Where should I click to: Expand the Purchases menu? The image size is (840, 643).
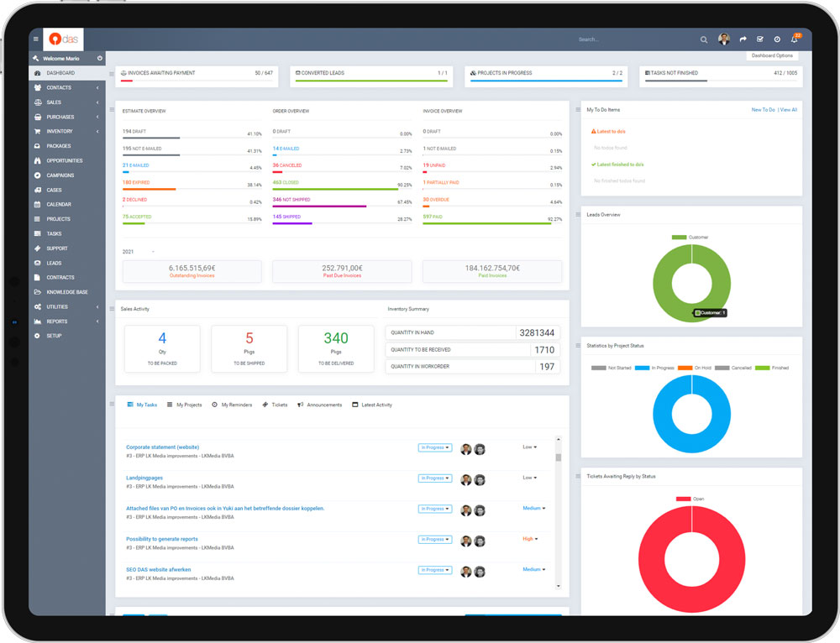(67, 117)
